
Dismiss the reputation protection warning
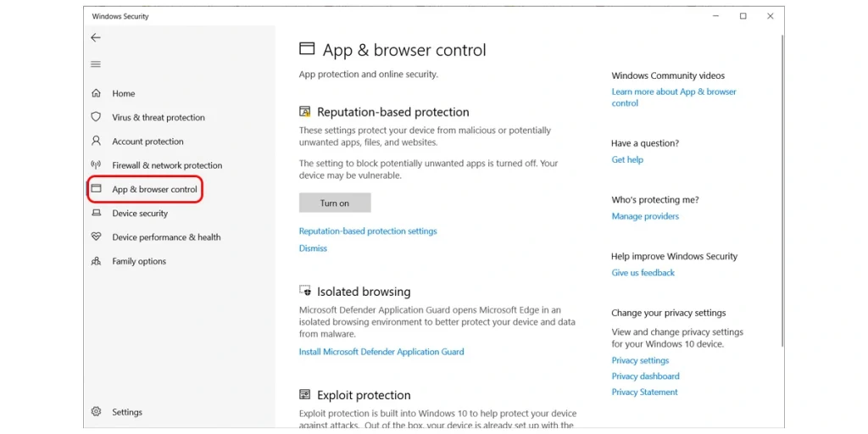point(314,248)
